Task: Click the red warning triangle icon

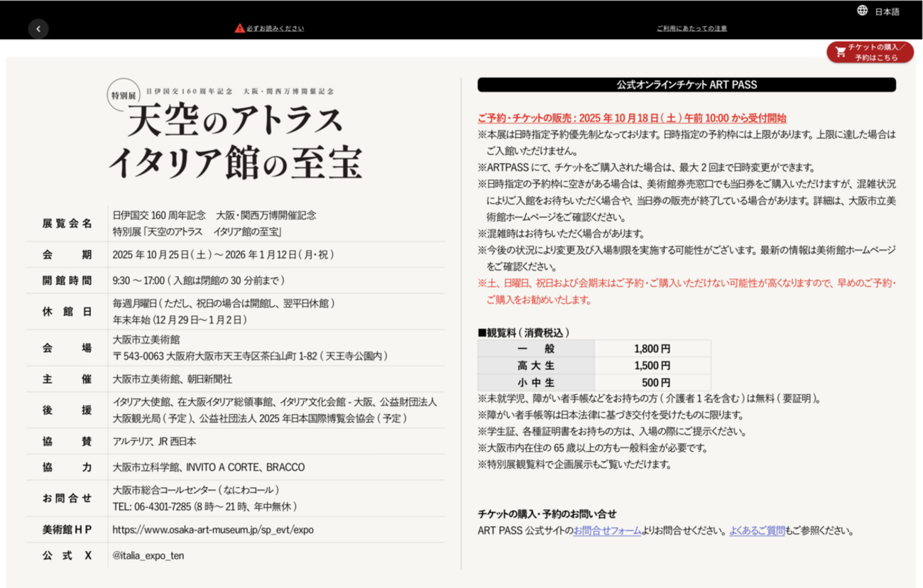Action: pos(240,28)
